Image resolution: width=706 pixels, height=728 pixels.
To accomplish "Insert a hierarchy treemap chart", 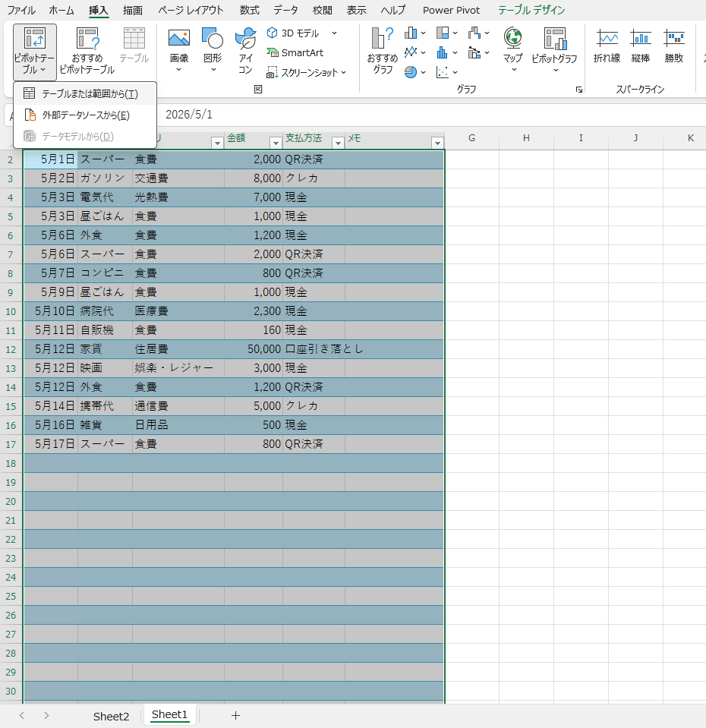I will 443,33.
